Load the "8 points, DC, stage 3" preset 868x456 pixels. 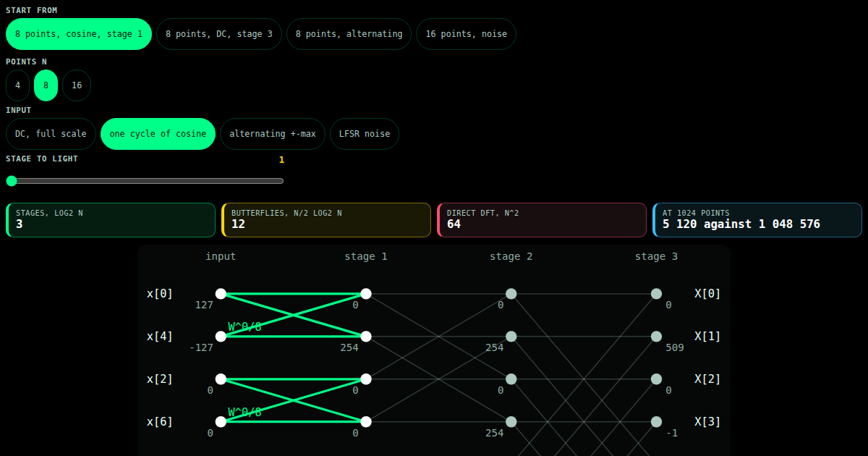point(219,34)
